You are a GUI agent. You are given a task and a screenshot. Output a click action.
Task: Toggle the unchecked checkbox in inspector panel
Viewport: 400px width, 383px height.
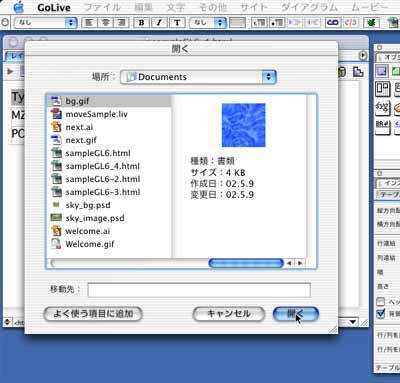point(380,302)
